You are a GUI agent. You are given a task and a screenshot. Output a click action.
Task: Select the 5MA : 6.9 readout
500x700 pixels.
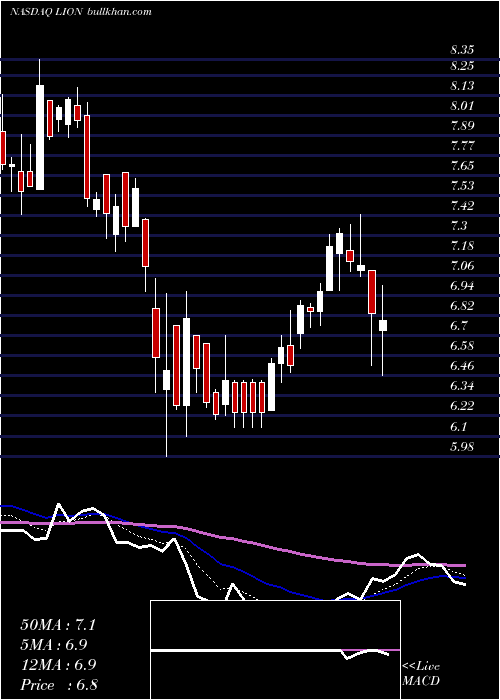54,645
